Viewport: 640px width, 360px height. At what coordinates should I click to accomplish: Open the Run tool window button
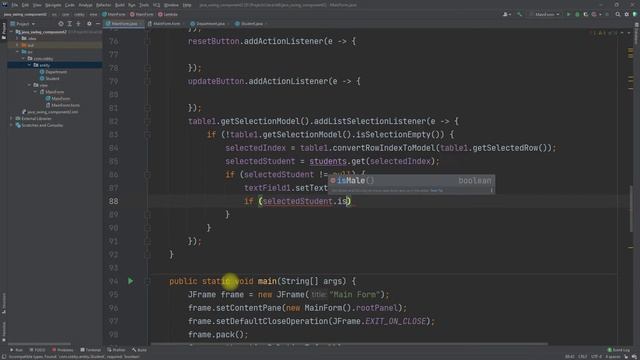point(16,350)
